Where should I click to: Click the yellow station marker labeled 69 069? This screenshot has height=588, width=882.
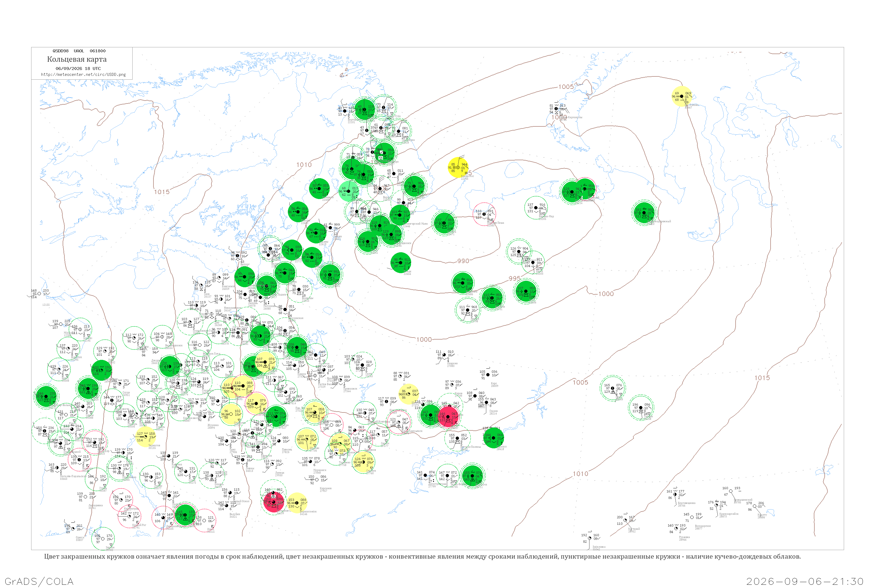click(x=681, y=96)
